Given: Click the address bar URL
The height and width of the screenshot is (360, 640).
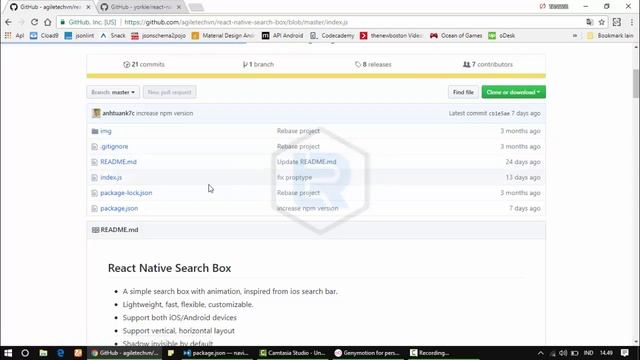Looking at the screenshot, I should pos(236,22).
